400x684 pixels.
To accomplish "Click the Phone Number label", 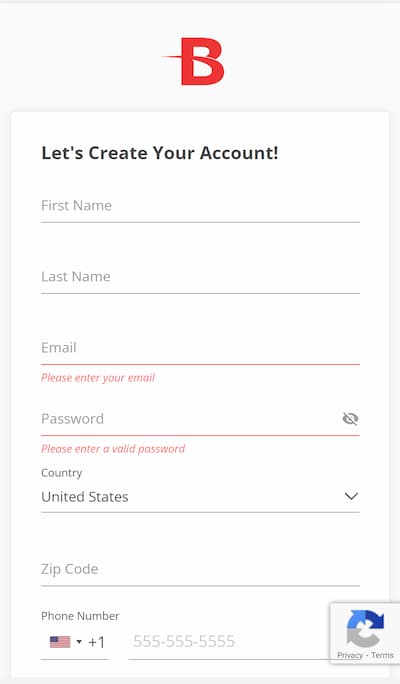I will coord(80,616).
